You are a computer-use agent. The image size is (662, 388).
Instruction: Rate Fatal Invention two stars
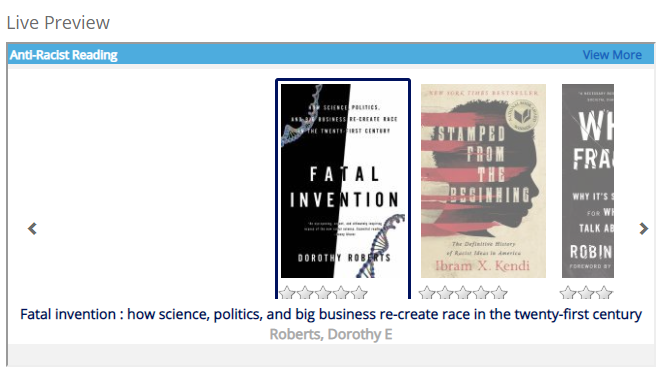pyautogui.click(x=305, y=293)
